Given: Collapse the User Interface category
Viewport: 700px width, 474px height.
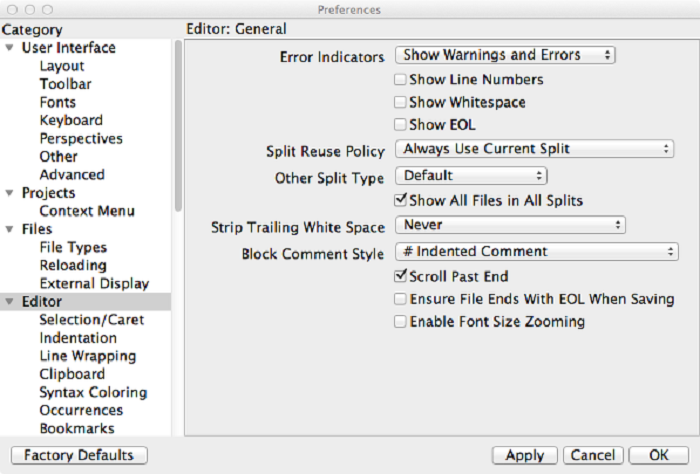Looking at the screenshot, I should point(10,48).
